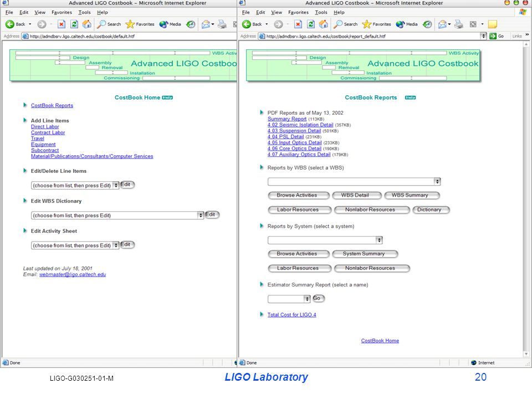This screenshot has width=532, height=399.
Task: Open Total Cost for LIGO 4 link
Action: click(x=292, y=315)
